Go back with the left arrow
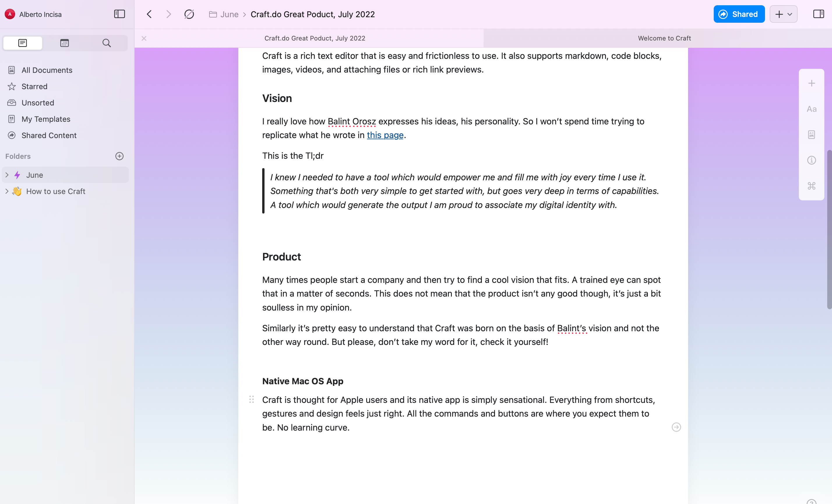Image resolution: width=832 pixels, height=504 pixels. pyautogui.click(x=149, y=14)
